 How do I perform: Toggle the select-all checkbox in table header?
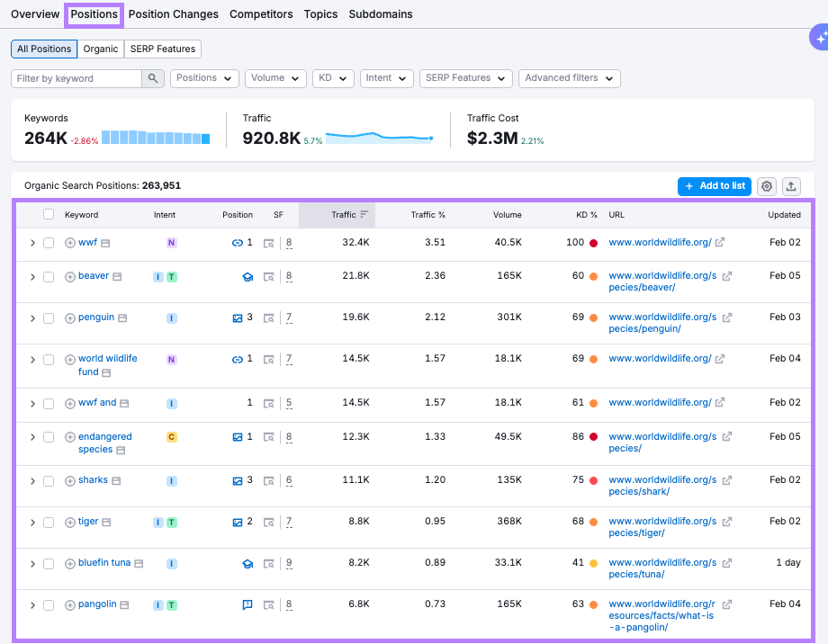tap(49, 215)
